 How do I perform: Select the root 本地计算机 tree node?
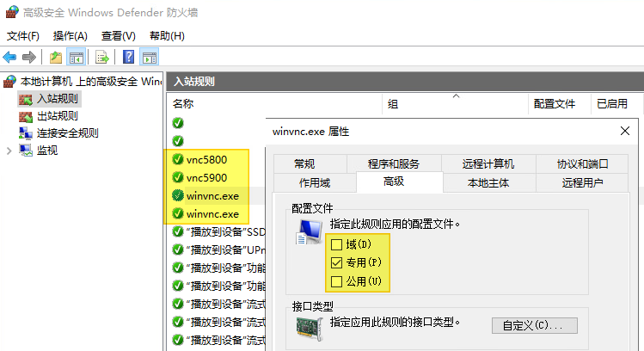pos(91,82)
